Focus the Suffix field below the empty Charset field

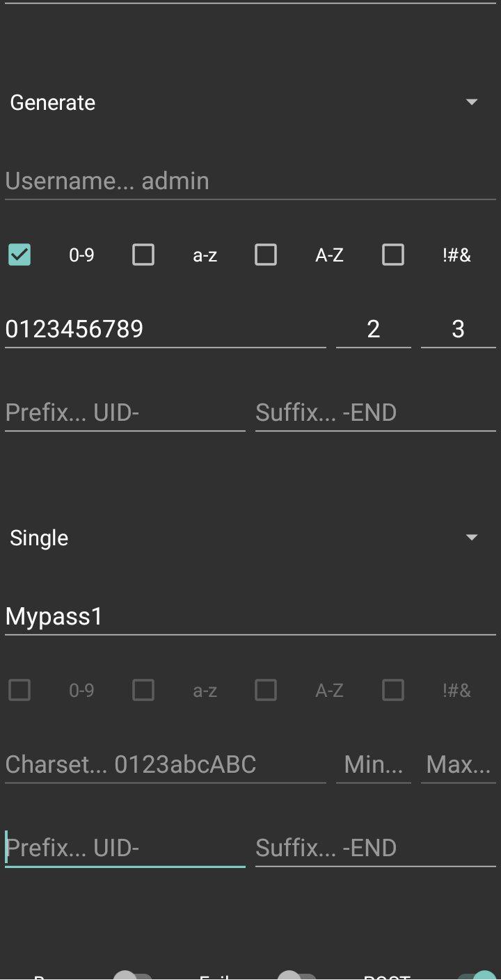(375, 849)
